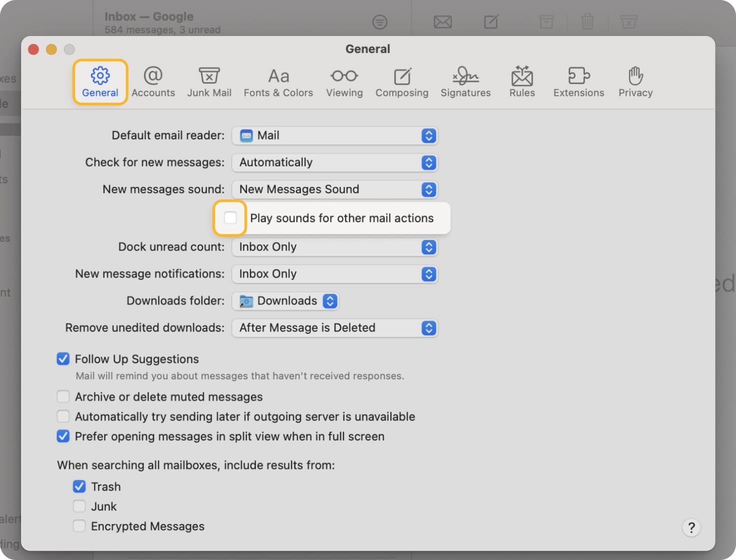Enable Play sounds for other mail actions
Screen dimensions: 736x560
click(230, 217)
